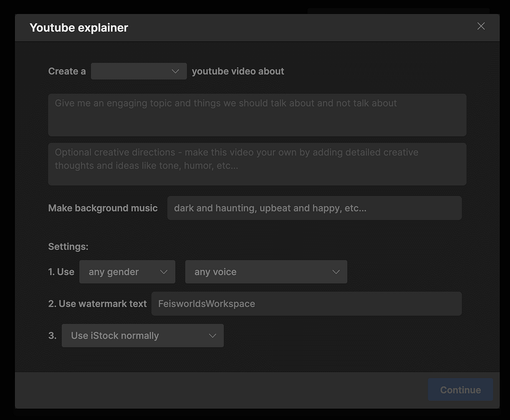Click the chevron on the iStock selector
The width and height of the screenshot is (510, 420).
212,336
